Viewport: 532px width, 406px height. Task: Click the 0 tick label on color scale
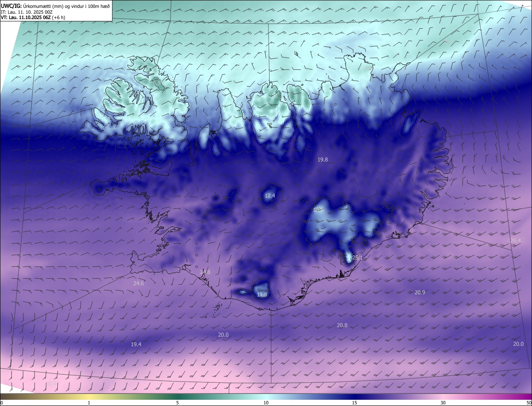tap(2, 403)
